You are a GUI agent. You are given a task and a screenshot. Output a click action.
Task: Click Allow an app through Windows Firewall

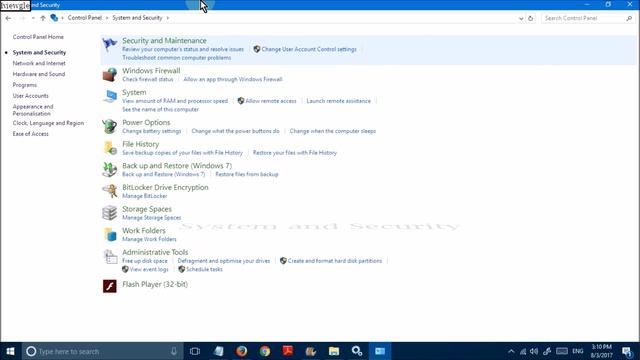(x=233, y=79)
